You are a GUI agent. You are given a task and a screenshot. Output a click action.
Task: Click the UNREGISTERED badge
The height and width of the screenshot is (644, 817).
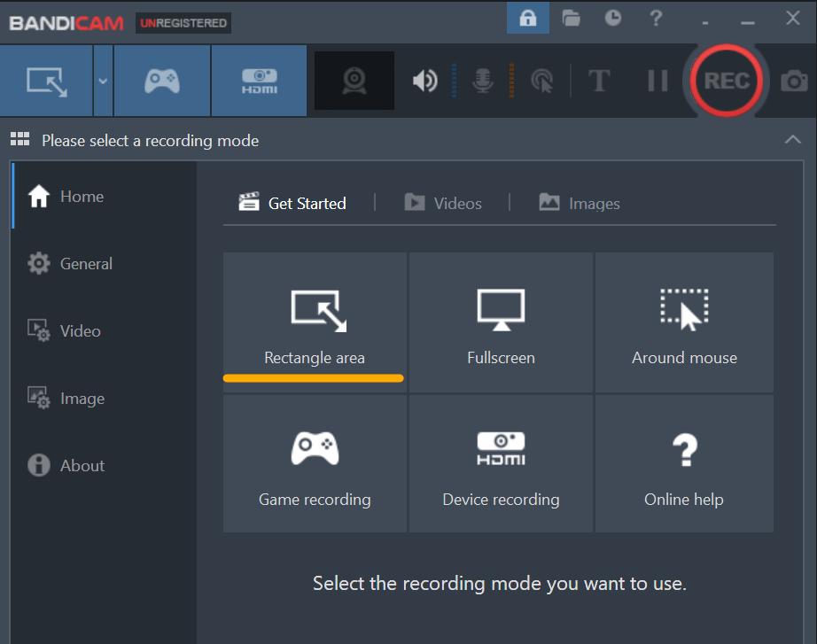(183, 23)
